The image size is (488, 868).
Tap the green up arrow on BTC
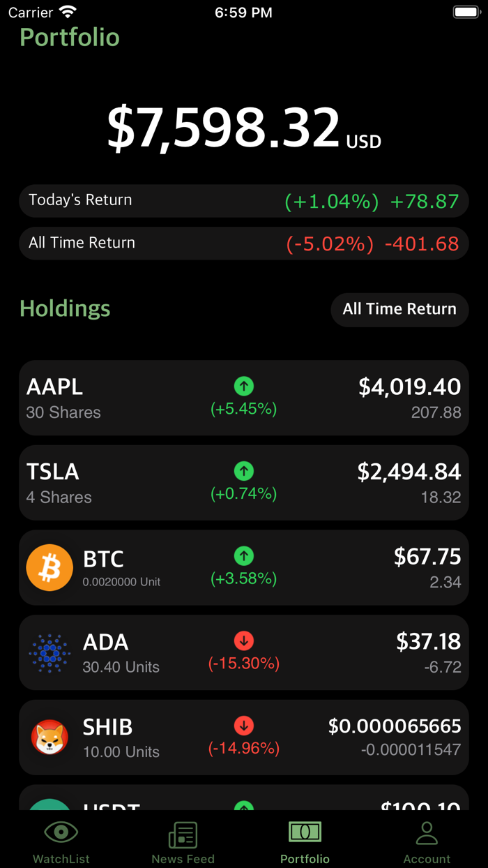tap(244, 556)
